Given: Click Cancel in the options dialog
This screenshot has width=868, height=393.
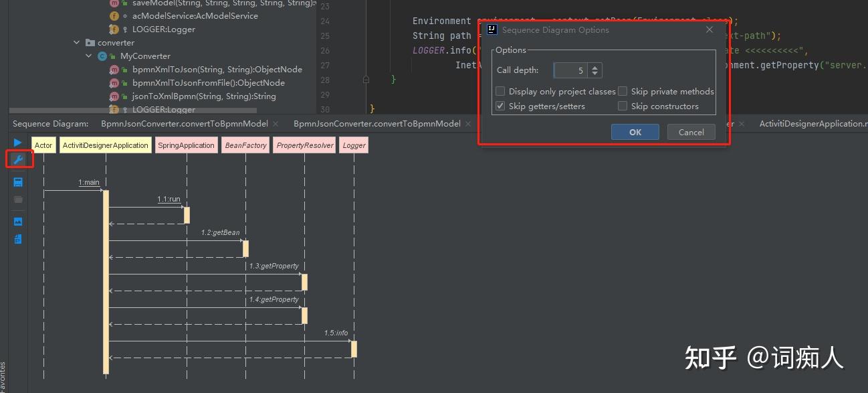Looking at the screenshot, I should pyautogui.click(x=691, y=132).
